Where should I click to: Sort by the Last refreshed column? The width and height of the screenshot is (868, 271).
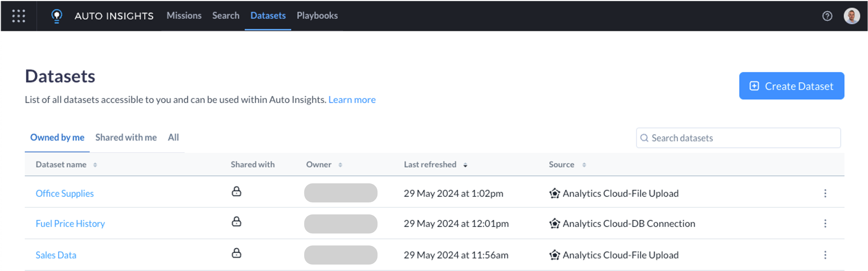pyautogui.click(x=465, y=165)
